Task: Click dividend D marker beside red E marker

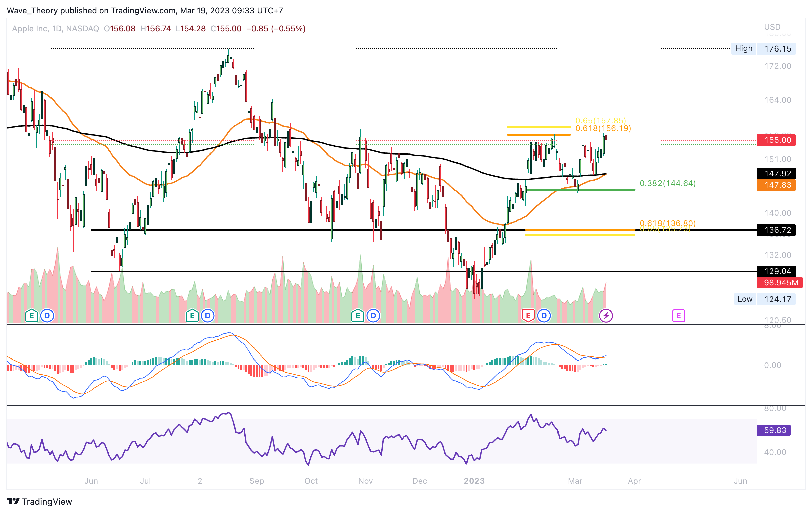Action: point(544,316)
